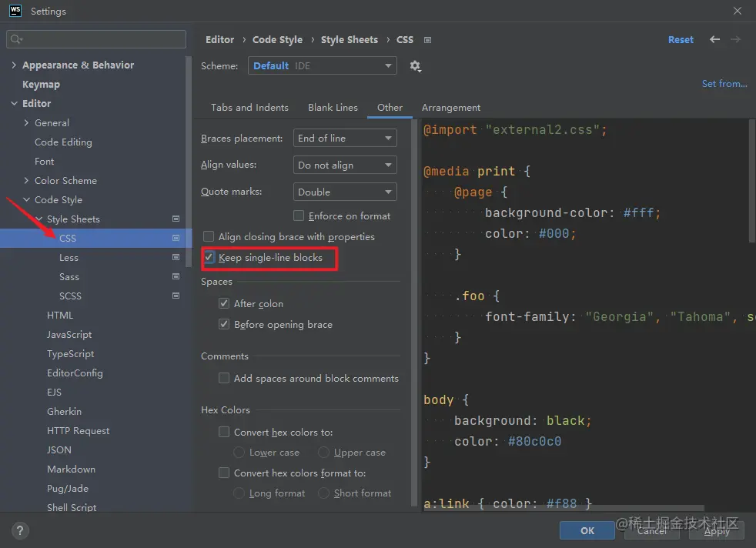Viewport: 756px width, 548px height.
Task: Click Code Style in the breadcrumb
Action: click(x=277, y=40)
